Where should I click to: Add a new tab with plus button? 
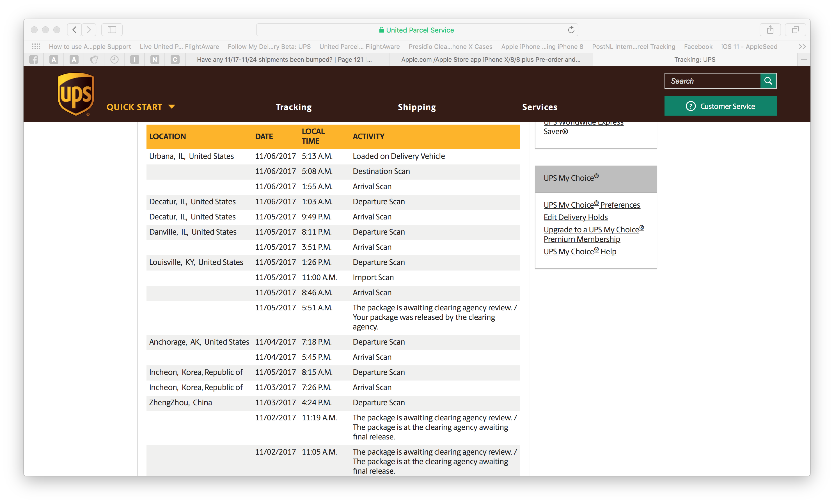(x=804, y=59)
